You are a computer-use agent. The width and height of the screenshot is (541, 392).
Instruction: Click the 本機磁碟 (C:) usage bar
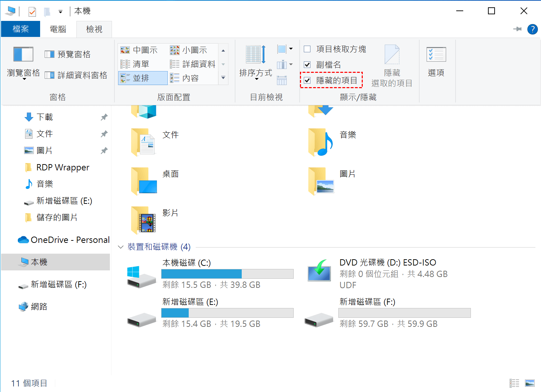point(227,274)
